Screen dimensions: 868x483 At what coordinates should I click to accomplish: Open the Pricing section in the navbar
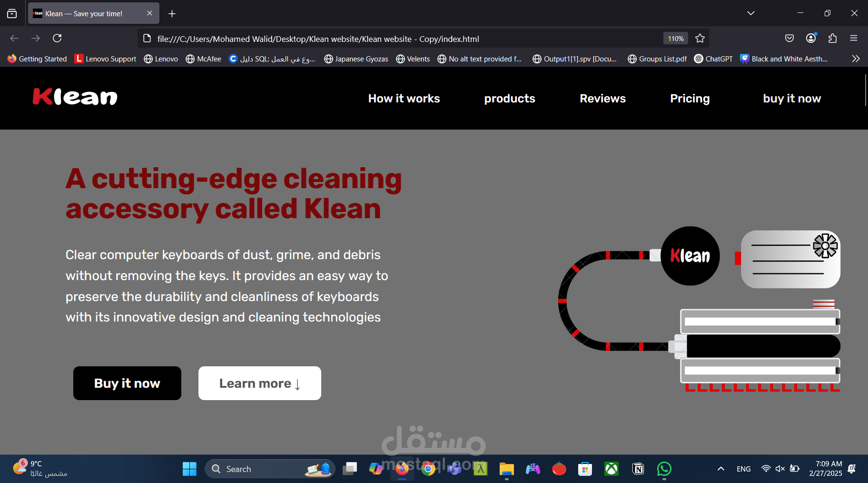(x=690, y=99)
